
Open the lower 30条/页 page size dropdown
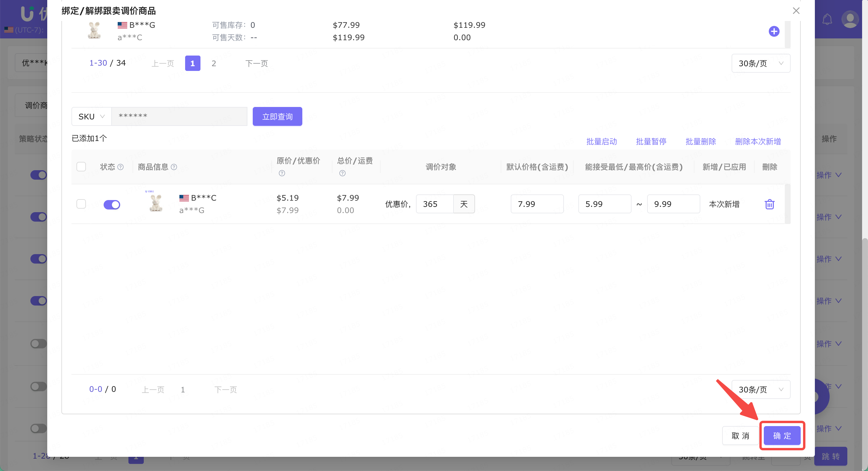click(761, 389)
